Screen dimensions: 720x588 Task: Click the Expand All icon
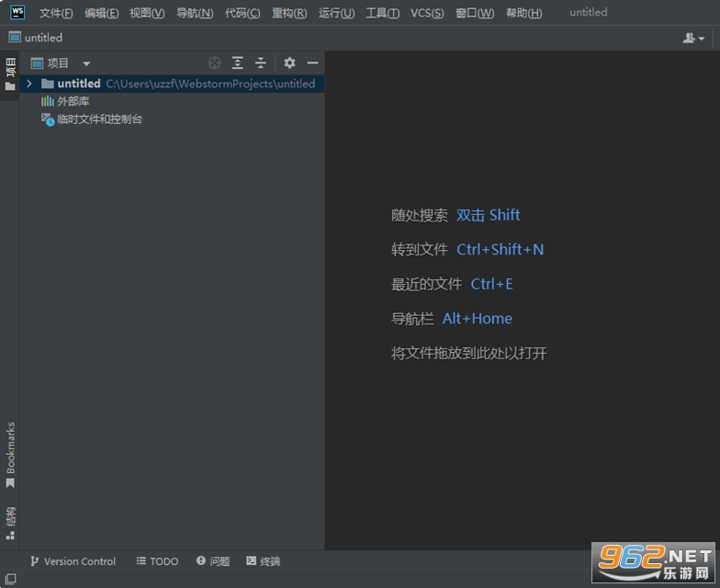(237, 62)
